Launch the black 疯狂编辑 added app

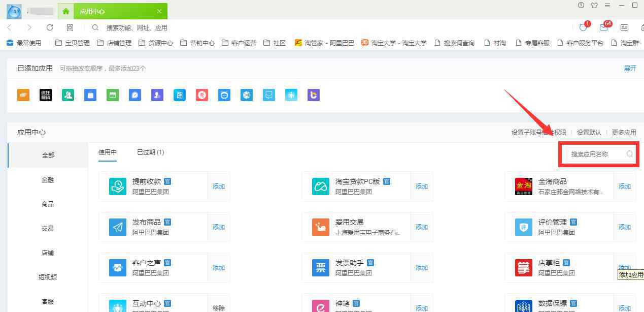[x=46, y=95]
